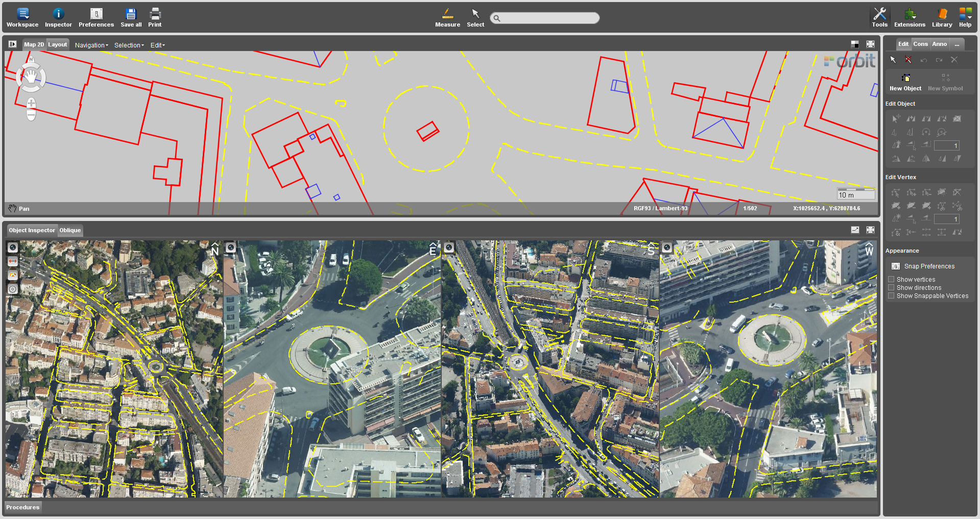
Task: Switch to the Anno tab in the right panel
Action: tap(939, 44)
